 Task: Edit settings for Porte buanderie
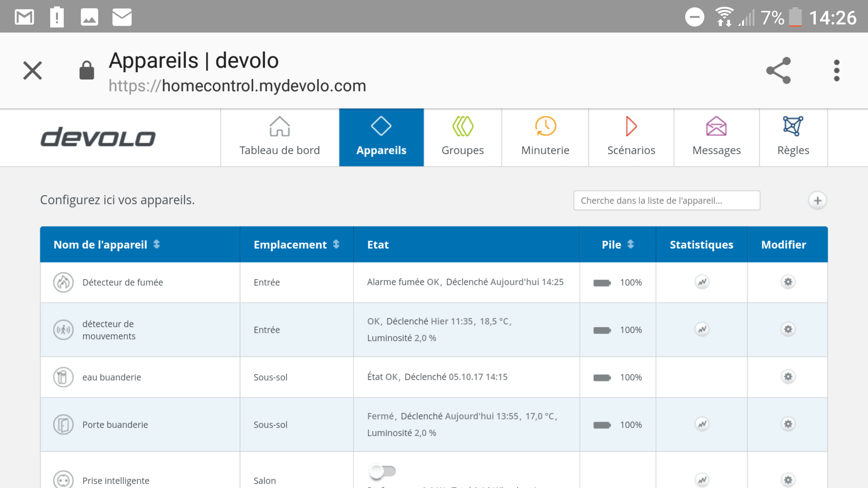point(788,424)
